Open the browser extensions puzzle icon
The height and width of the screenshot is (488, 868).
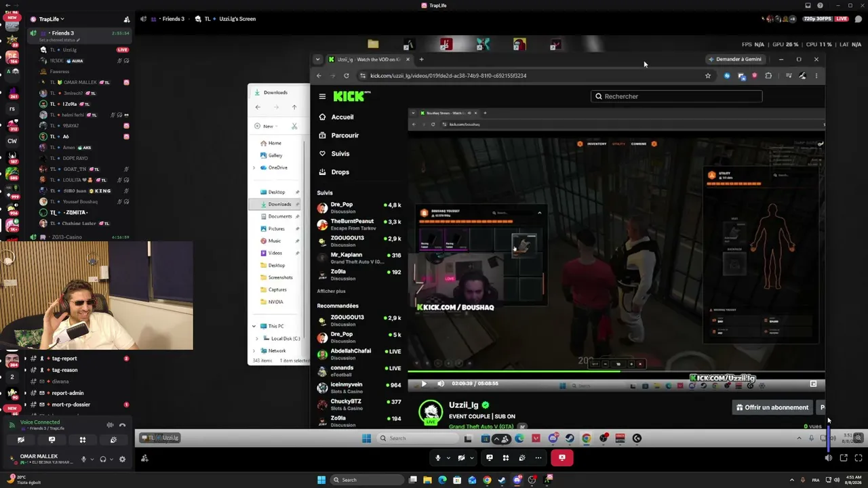pyautogui.click(x=768, y=76)
